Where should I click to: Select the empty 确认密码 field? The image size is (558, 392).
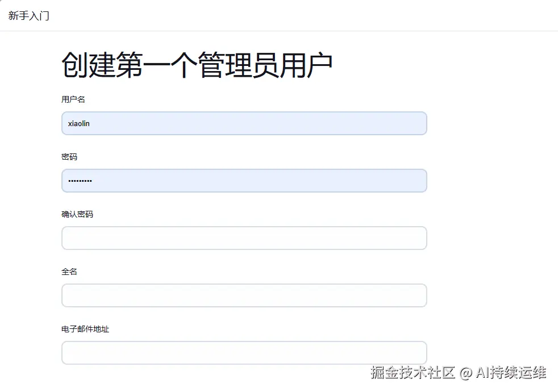coord(244,238)
